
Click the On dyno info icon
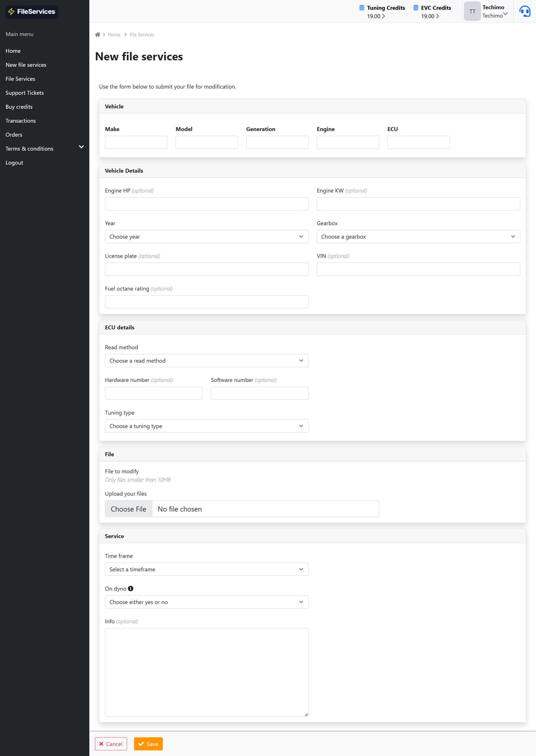click(x=131, y=589)
